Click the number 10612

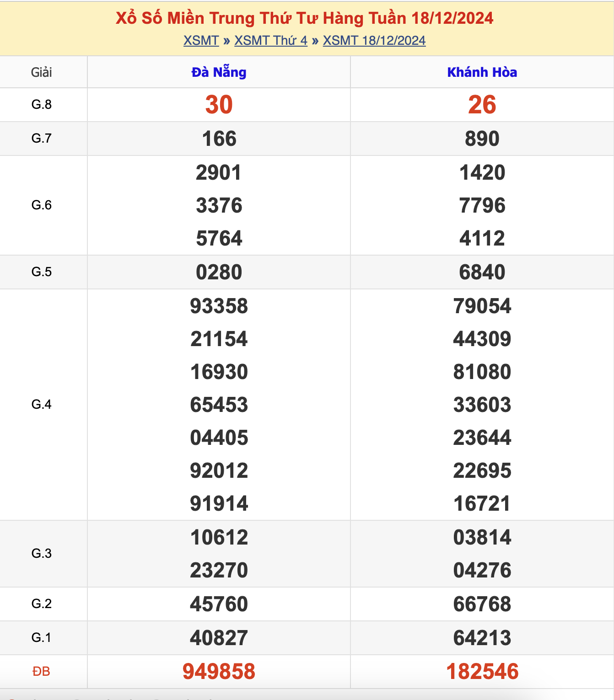219,537
